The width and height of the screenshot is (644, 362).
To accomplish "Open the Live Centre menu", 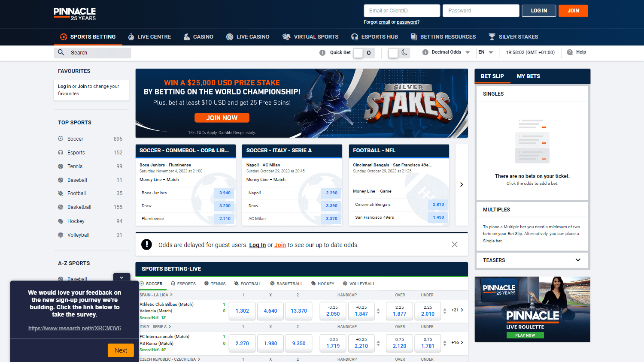I will click(x=149, y=37).
